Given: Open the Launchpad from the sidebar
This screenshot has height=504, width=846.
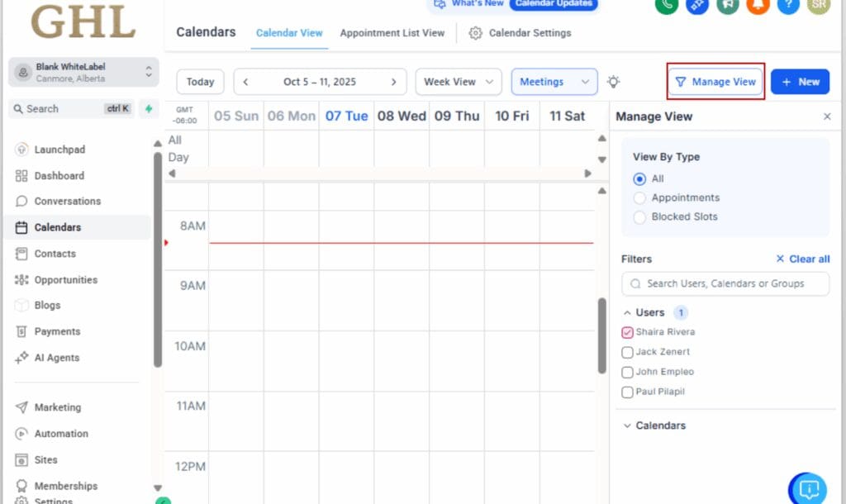Looking at the screenshot, I should [x=59, y=150].
